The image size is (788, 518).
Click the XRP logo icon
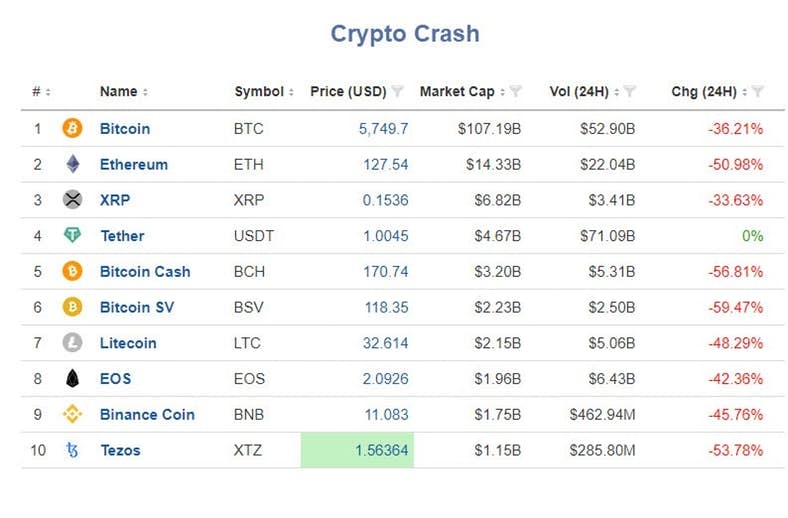72,200
